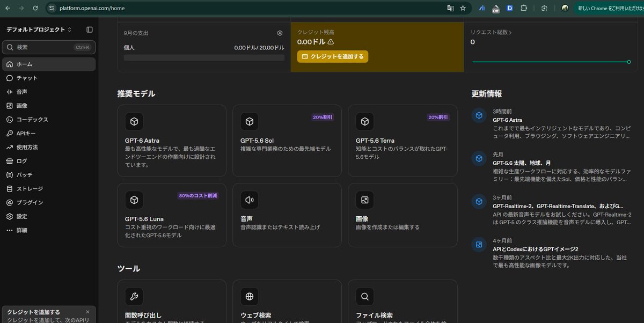
Task: Click the 新しい Chrome をご利用いただけます update button
Action: 610,8
